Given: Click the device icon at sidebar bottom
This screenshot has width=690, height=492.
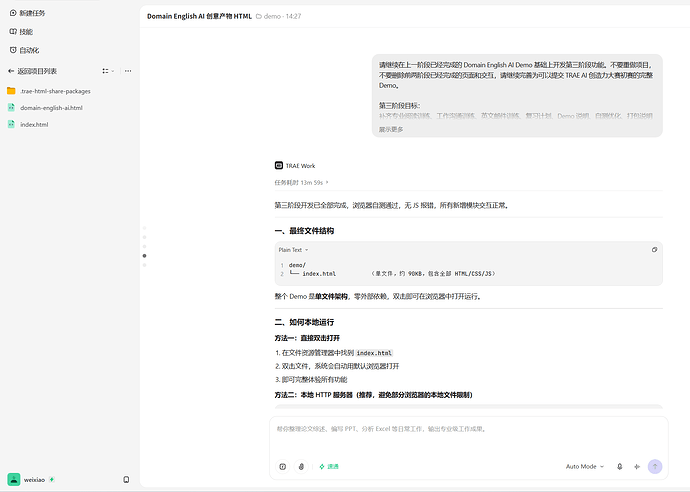Looking at the screenshot, I should click(126, 479).
